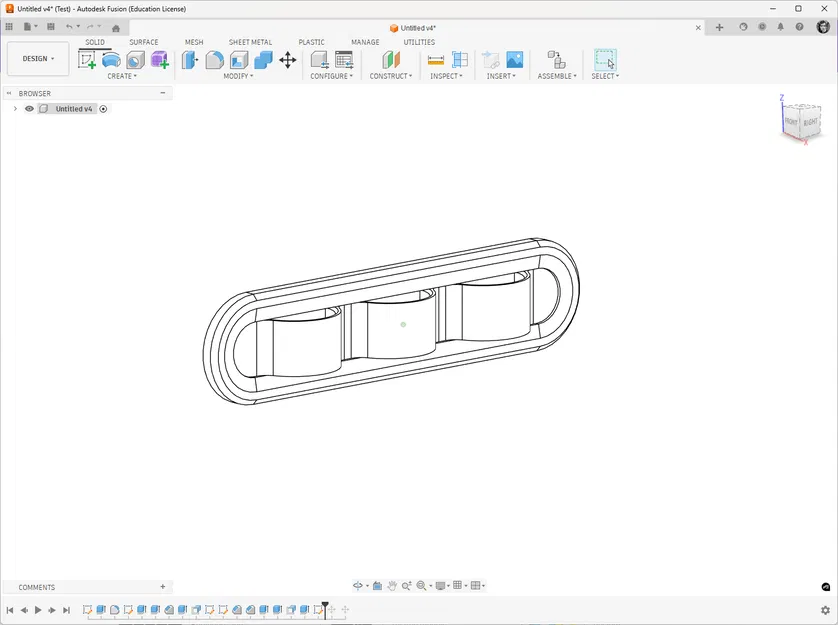Open the CREATE dropdown menu
838x625 pixels.
[122, 75]
